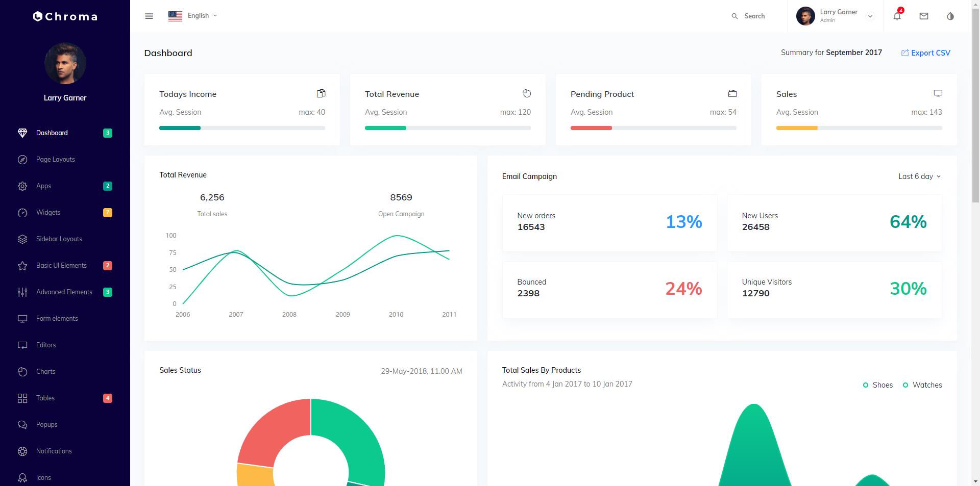The image size is (980, 486).
Task: Open the Last 6 day dropdown
Action: point(920,176)
